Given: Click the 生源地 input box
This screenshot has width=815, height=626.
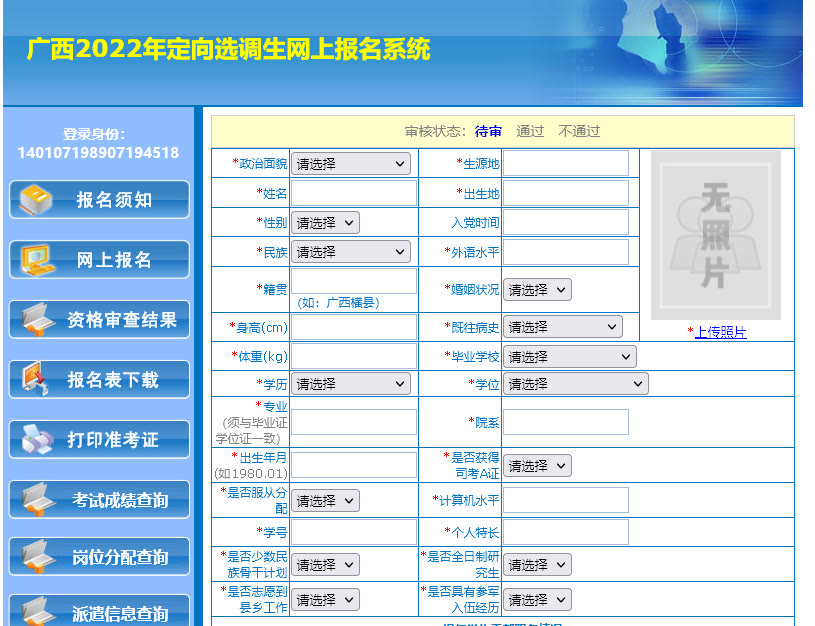Looking at the screenshot, I should pyautogui.click(x=566, y=164).
